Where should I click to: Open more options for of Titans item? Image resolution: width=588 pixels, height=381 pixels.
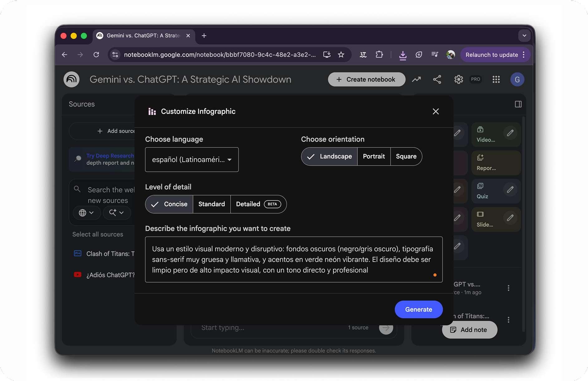coord(508,320)
